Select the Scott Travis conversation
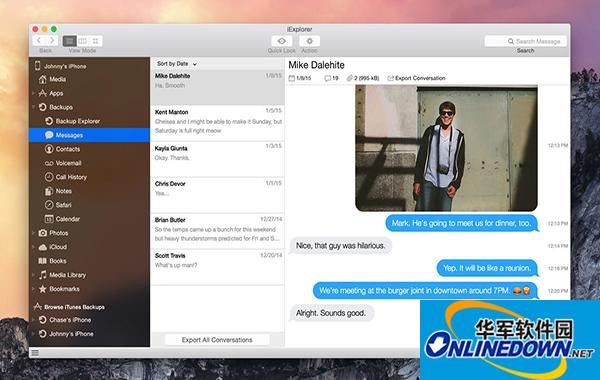Image resolution: width=600 pixels, height=380 pixels. click(x=218, y=267)
